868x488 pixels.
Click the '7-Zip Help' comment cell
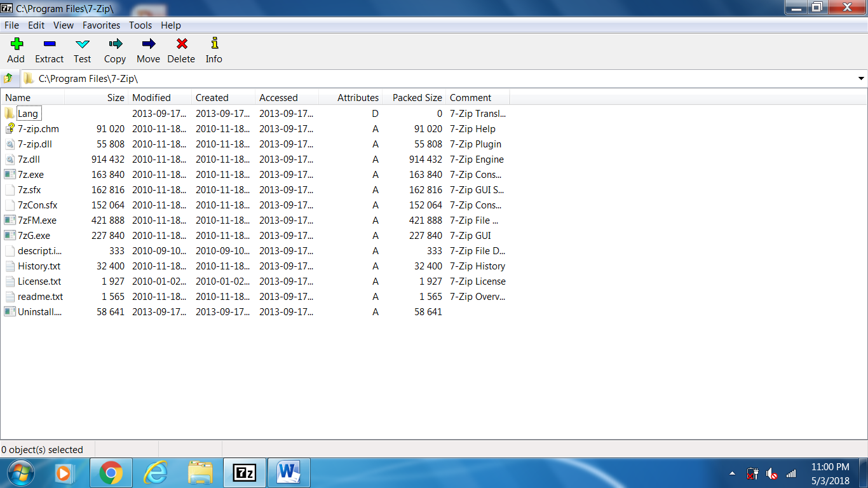click(x=473, y=129)
